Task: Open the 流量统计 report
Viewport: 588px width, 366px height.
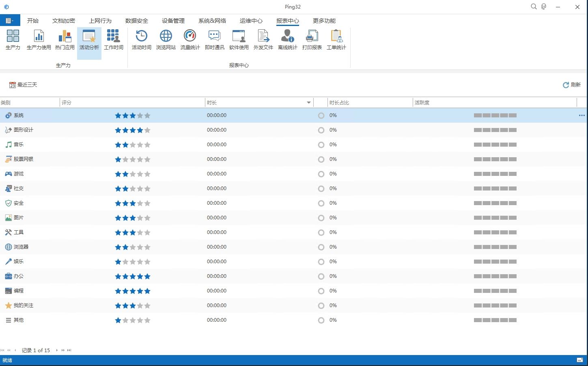Action: pos(190,40)
